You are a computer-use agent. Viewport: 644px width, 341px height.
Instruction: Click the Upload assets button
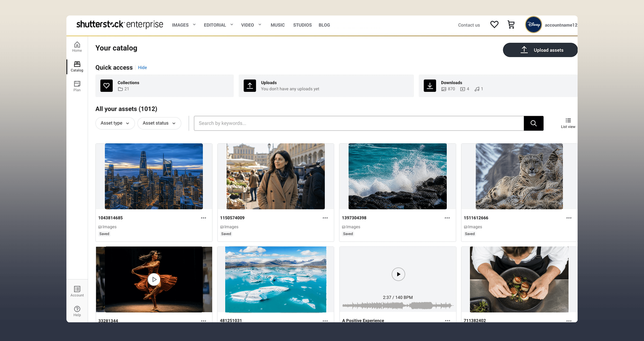[540, 50]
